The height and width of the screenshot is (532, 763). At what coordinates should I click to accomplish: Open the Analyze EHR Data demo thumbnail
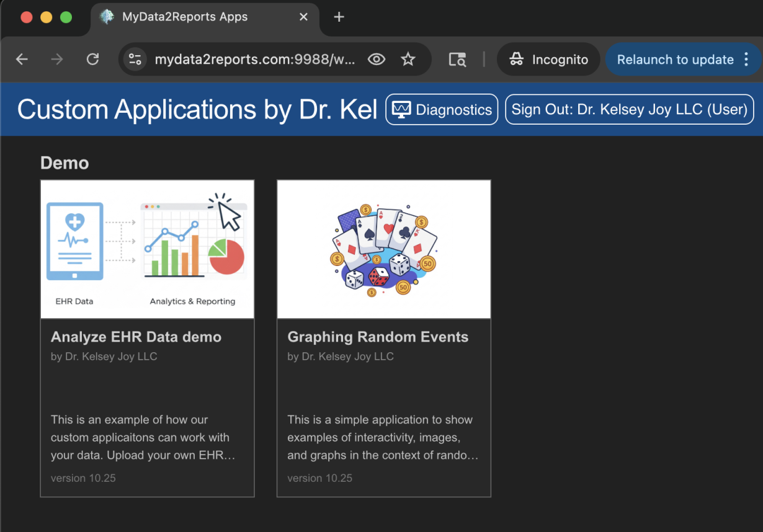(147, 249)
